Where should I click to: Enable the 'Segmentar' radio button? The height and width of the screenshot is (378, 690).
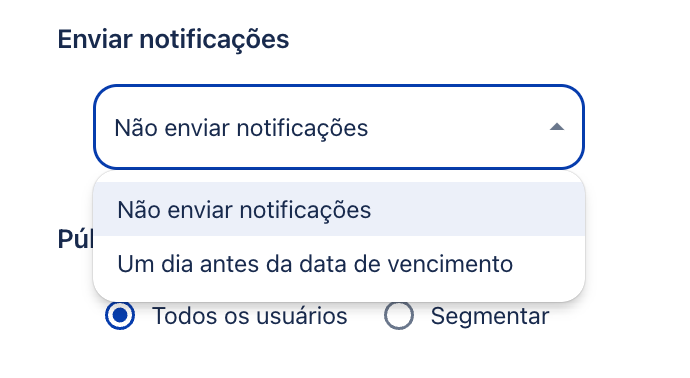point(399,316)
